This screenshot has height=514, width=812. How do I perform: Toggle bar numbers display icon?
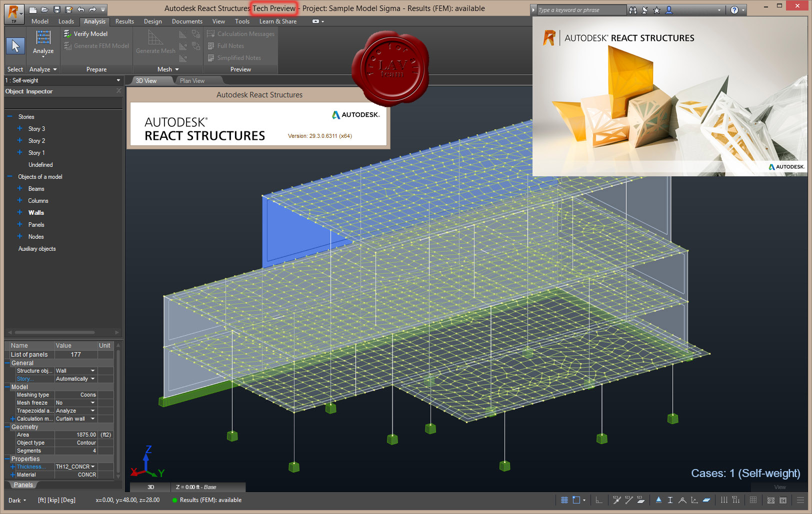[x=629, y=500]
